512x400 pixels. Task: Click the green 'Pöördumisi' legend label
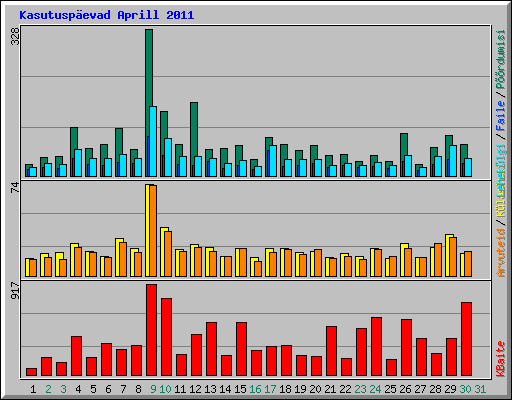pos(501,59)
